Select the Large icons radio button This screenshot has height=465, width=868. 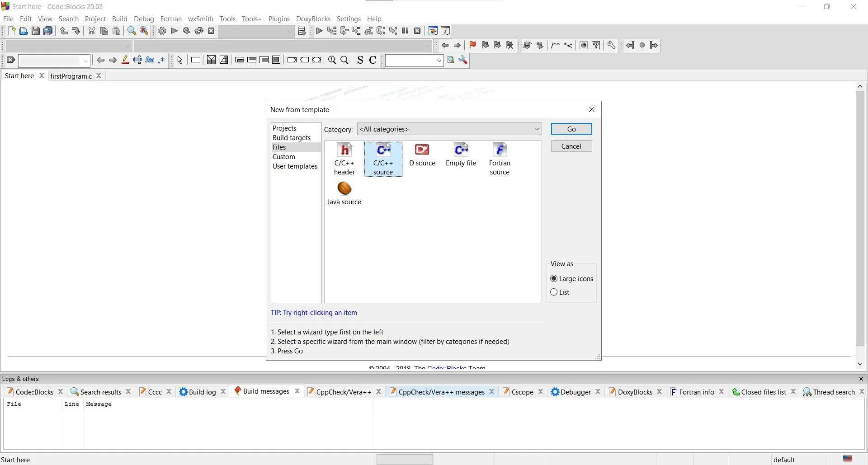554,279
